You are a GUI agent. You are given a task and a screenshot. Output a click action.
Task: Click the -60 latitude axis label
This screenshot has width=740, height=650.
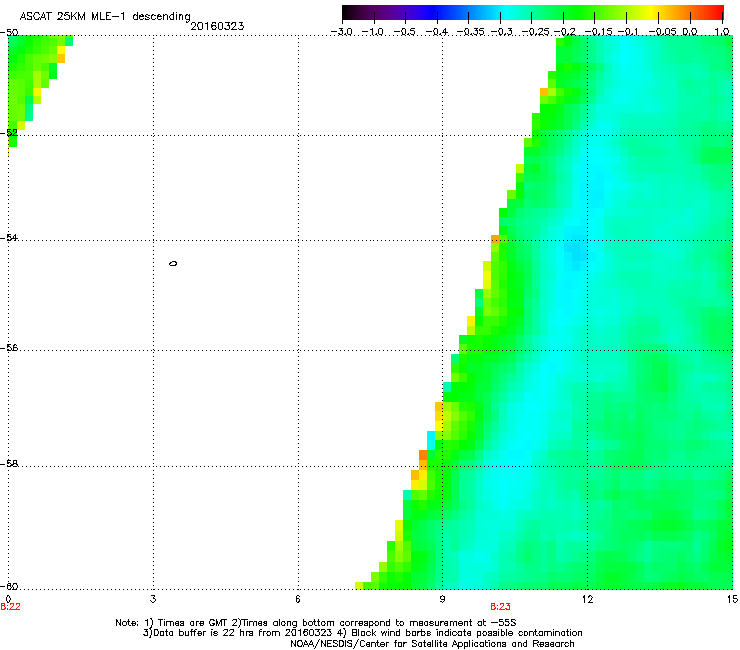click(x=9, y=587)
